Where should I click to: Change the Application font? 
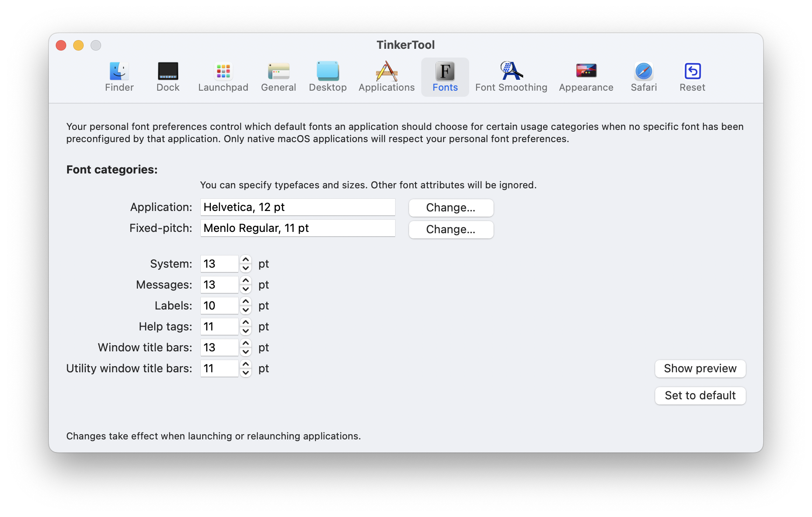tap(451, 208)
